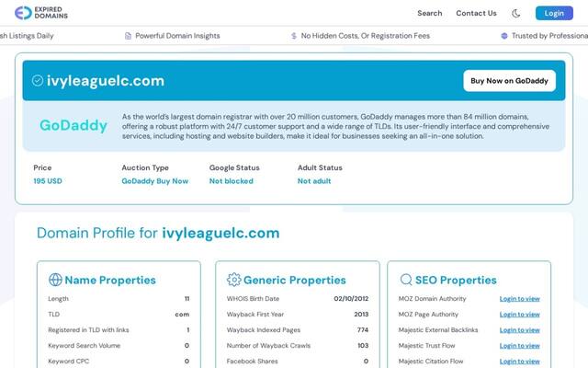588x368 pixels.
Task: Click the No Hidden Costs, Or Registration Fees text
Action: click(x=366, y=36)
